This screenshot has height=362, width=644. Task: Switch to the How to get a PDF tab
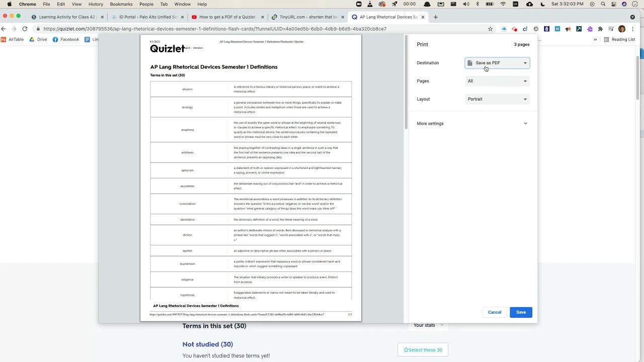point(227,17)
